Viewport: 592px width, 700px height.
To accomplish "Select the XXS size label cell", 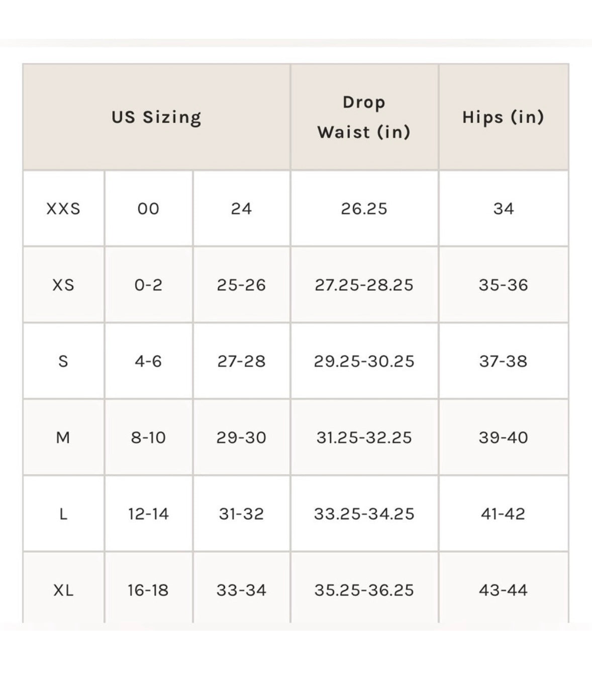I will pos(63,208).
